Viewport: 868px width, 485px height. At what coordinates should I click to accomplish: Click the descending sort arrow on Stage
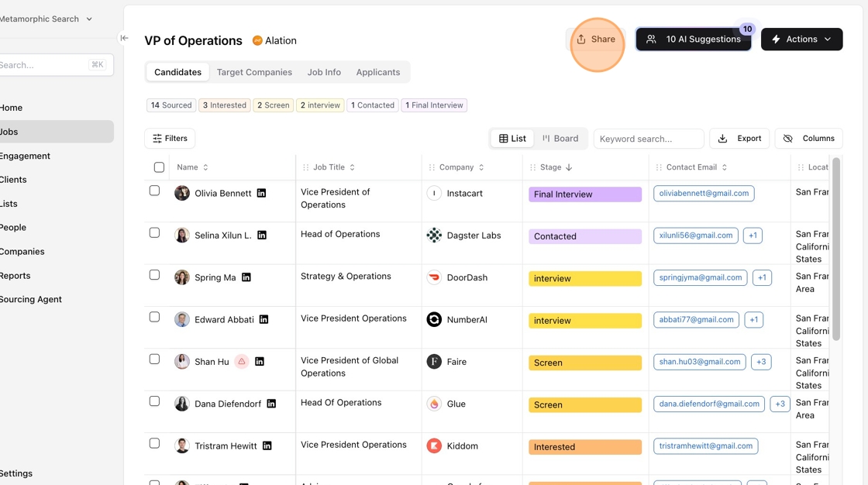569,167
